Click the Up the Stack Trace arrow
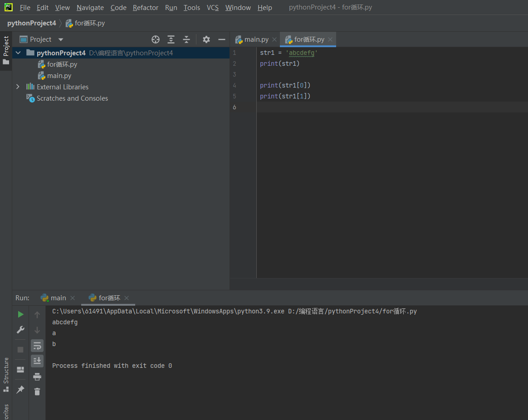This screenshot has height=420, width=528. click(37, 315)
